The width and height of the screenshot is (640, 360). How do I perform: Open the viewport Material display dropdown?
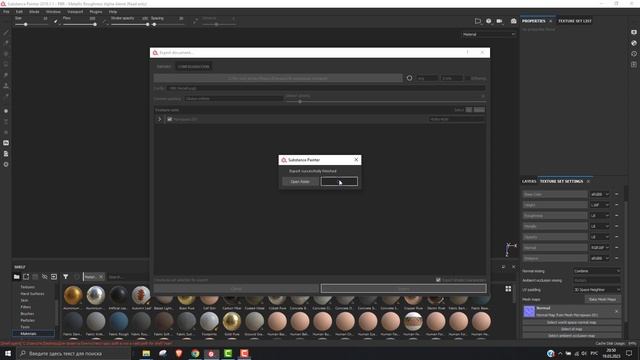[489, 35]
